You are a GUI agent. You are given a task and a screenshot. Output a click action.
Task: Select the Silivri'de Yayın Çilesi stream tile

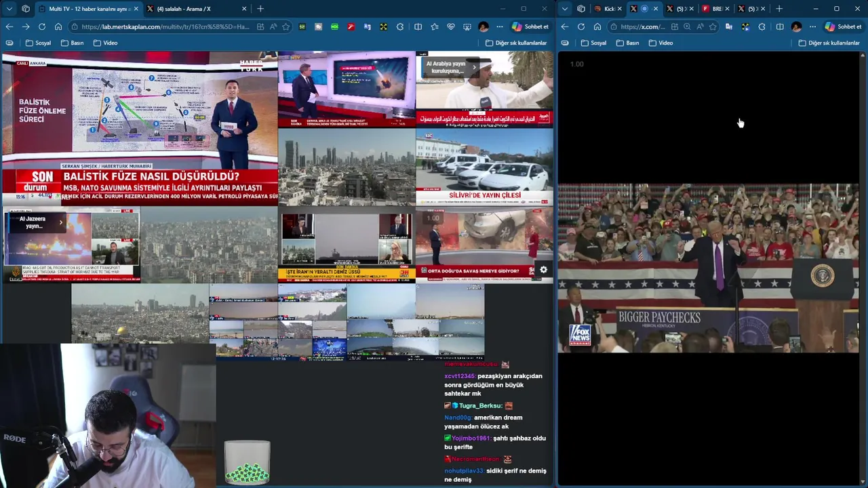coord(484,167)
